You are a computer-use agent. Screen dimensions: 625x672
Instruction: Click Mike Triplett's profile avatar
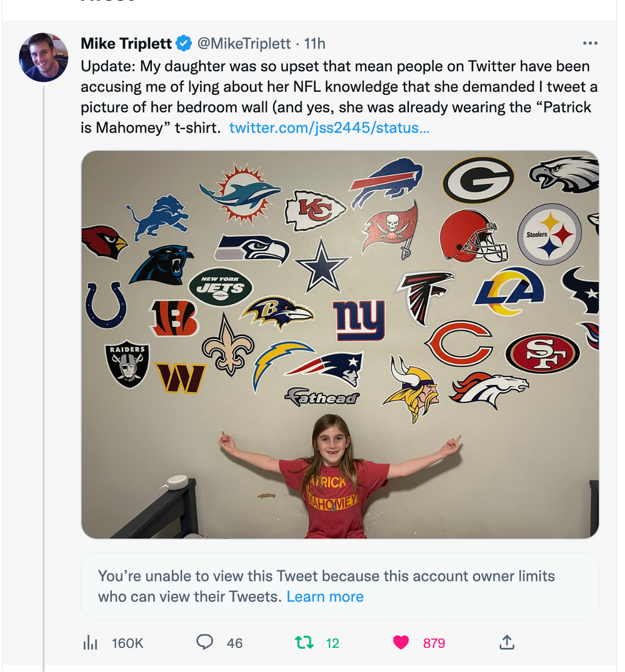pyautogui.click(x=44, y=57)
